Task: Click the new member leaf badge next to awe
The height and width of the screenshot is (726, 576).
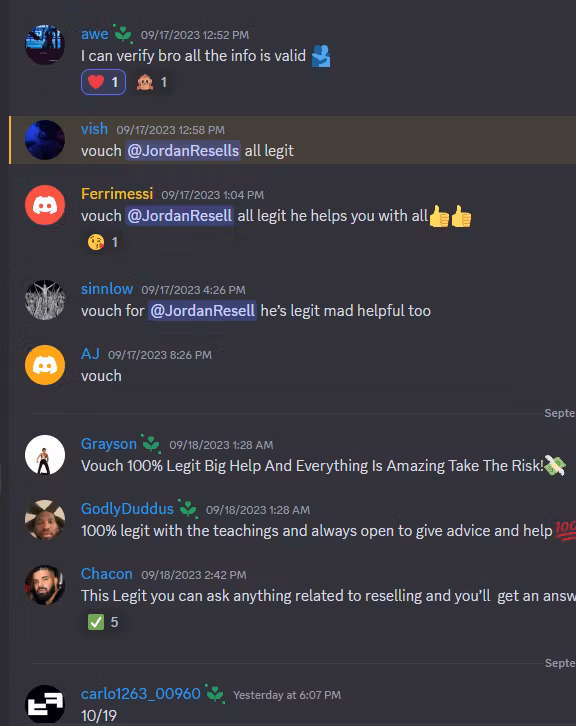Action: click(123, 34)
